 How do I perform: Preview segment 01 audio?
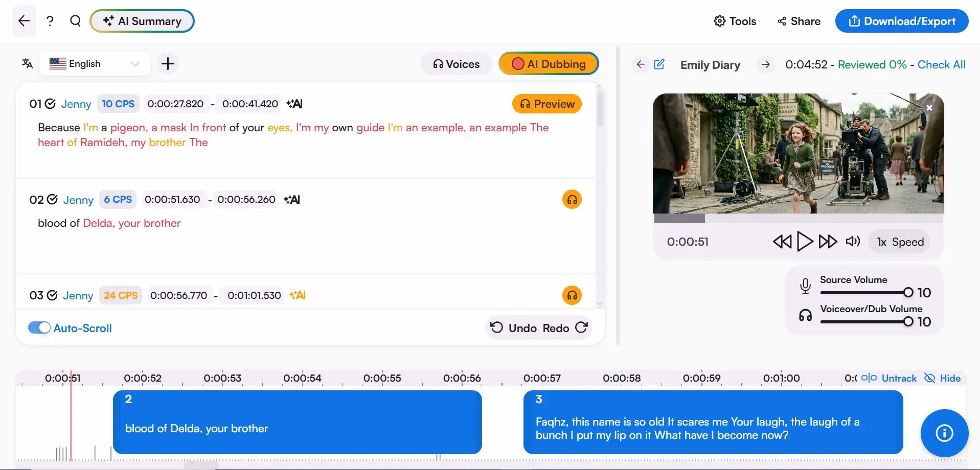pos(547,104)
